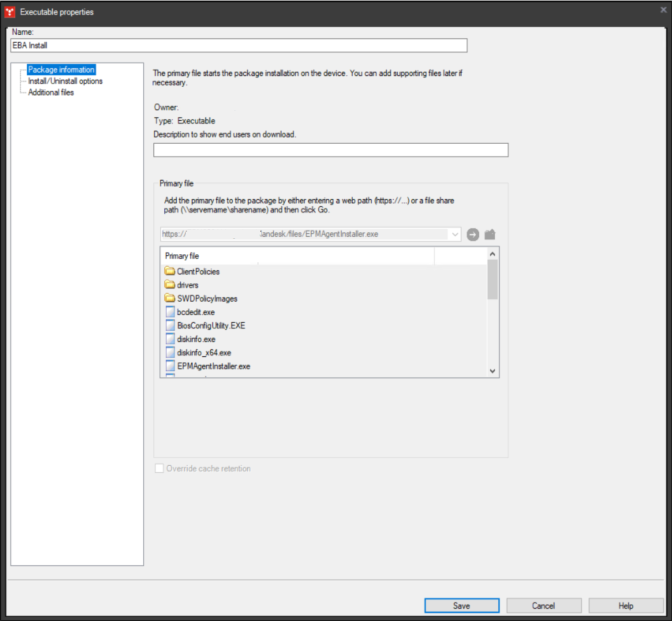This screenshot has height=621, width=672.
Task: Save the executable properties
Action: 461,605
